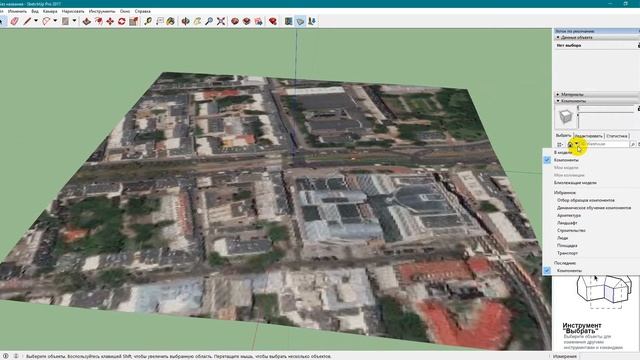Viewport: 640px width, 360px height.
Task: Click the navigation arrow beside the house icon
Action: [576, 144]
